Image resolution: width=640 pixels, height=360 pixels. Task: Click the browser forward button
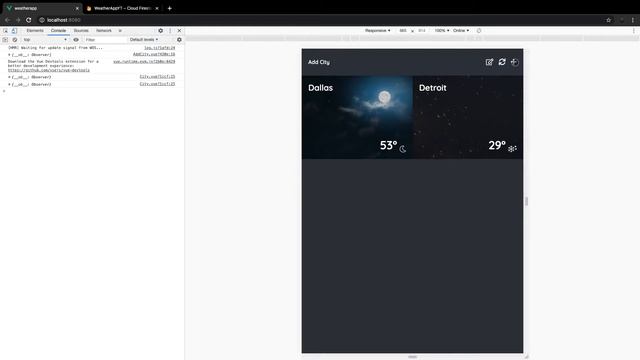(x=18, y=20)
